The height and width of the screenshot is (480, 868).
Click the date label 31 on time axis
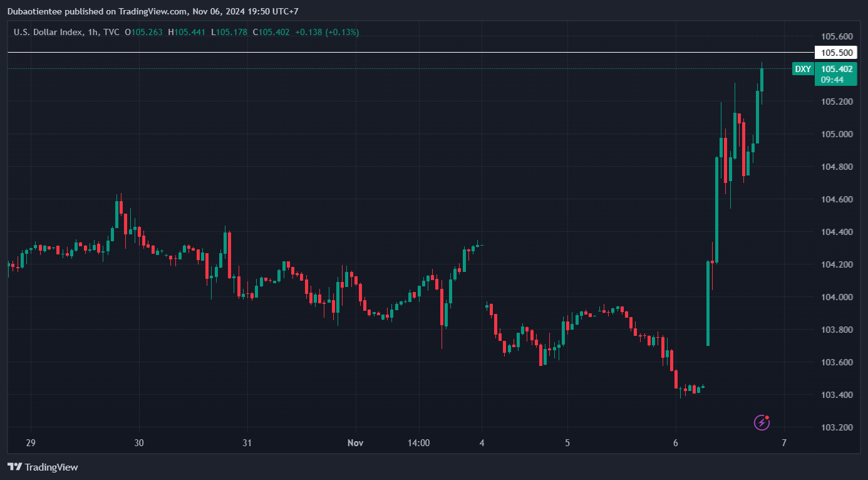point(247,443)
